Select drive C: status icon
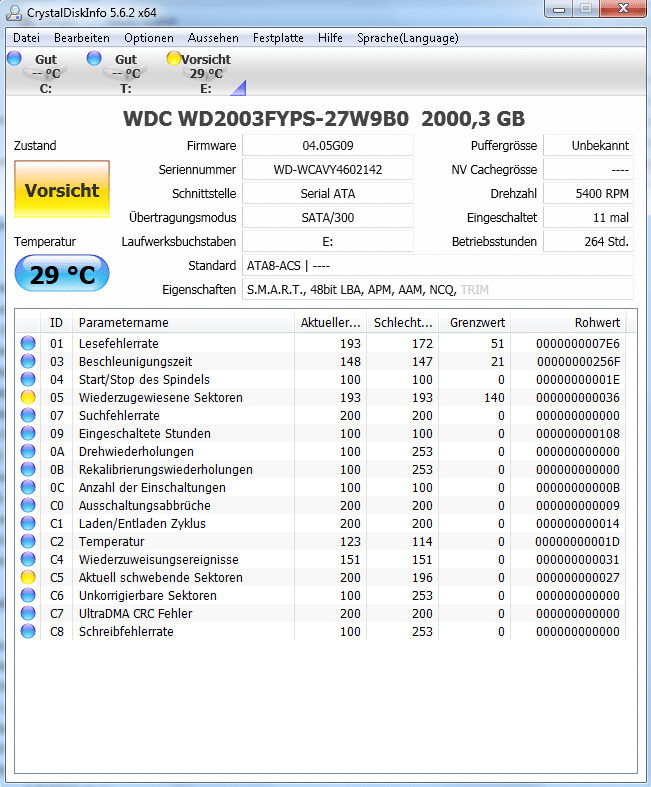 click(14, 58)
